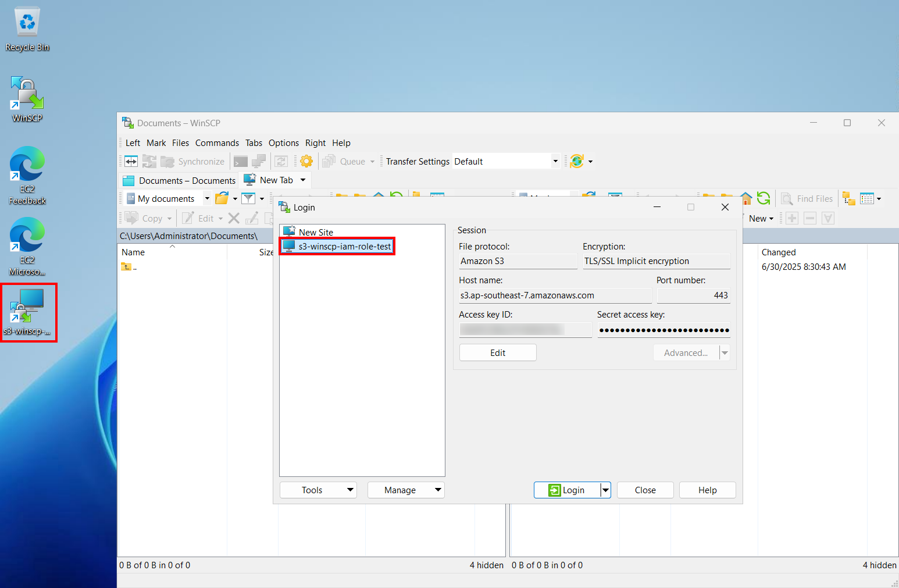Open the Tools dropdown button
This screenshot has height=588, width=899.
[x=318, y=490]
